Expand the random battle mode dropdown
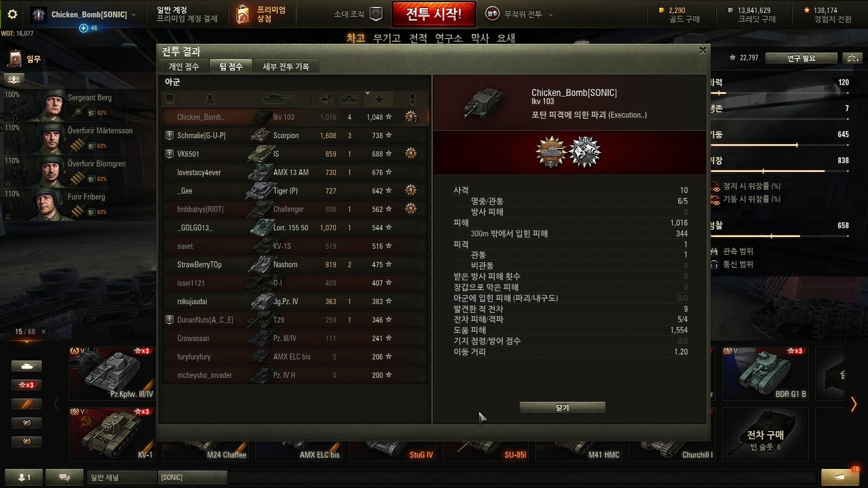 (551, 15)
